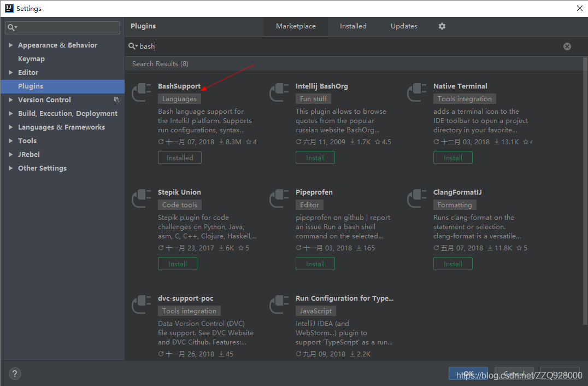Click the plugin list vertical scrollbar
Image resolution: width=588 pixels, height=386 pixels.
585,191
